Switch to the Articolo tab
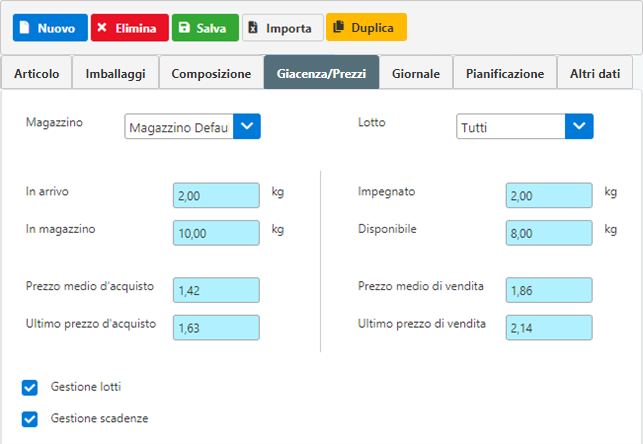Screen dimensions: 643x444 click(36, 73)
